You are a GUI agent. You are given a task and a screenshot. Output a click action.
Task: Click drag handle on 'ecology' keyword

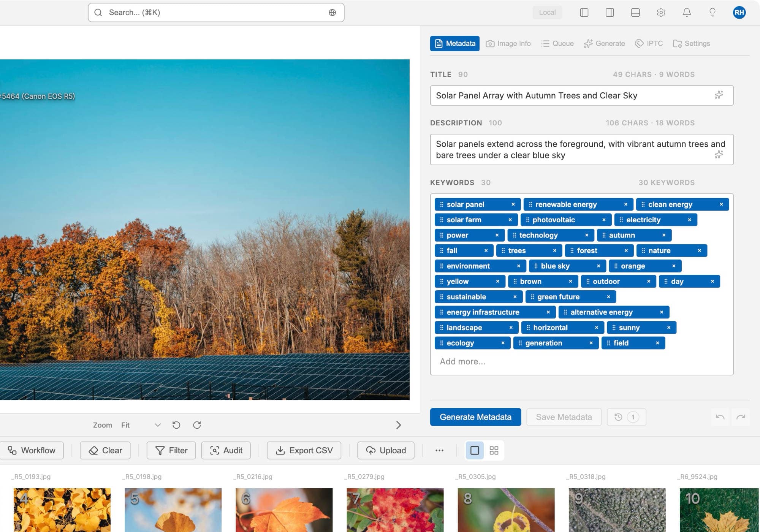pyautogui.click(x=442, y=343)
